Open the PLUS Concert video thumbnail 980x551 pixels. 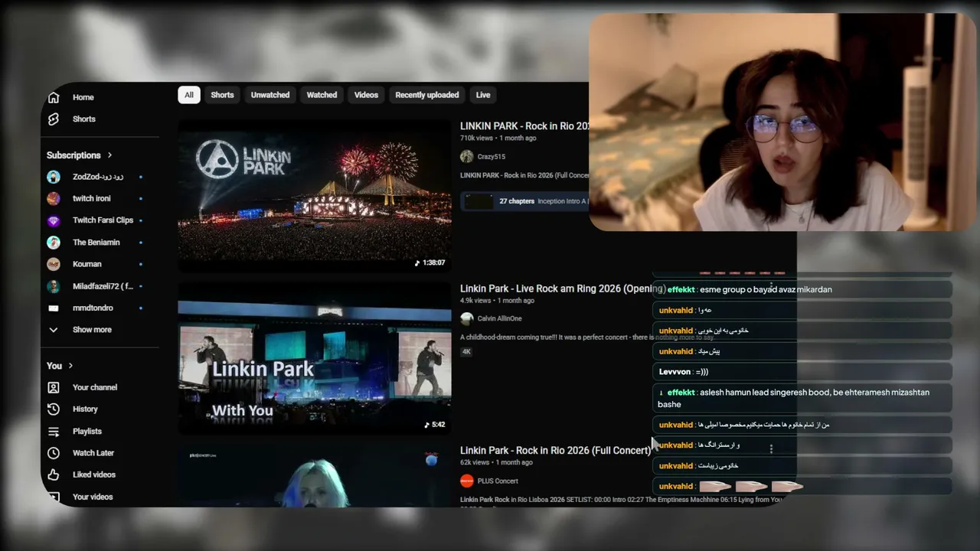(315, 475)
